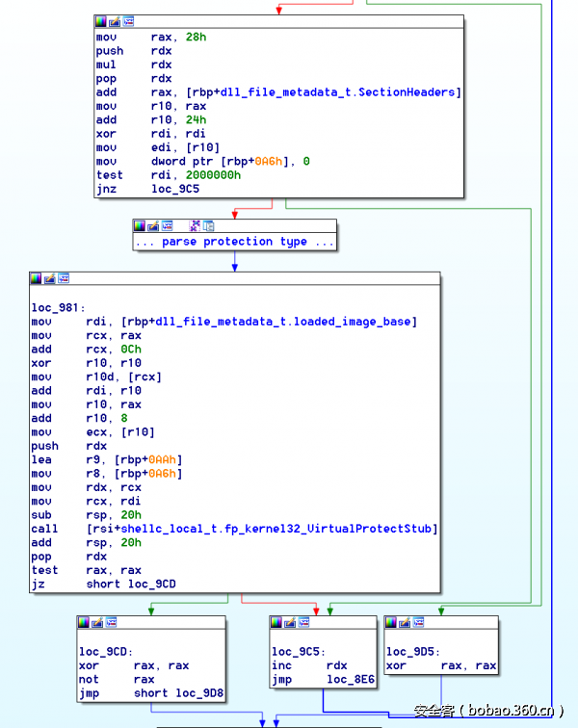Click the pencil edit icon on the top code block
The width and height of the screenshot is (578, 728).
pyautogui.click(x=116, y=21)
